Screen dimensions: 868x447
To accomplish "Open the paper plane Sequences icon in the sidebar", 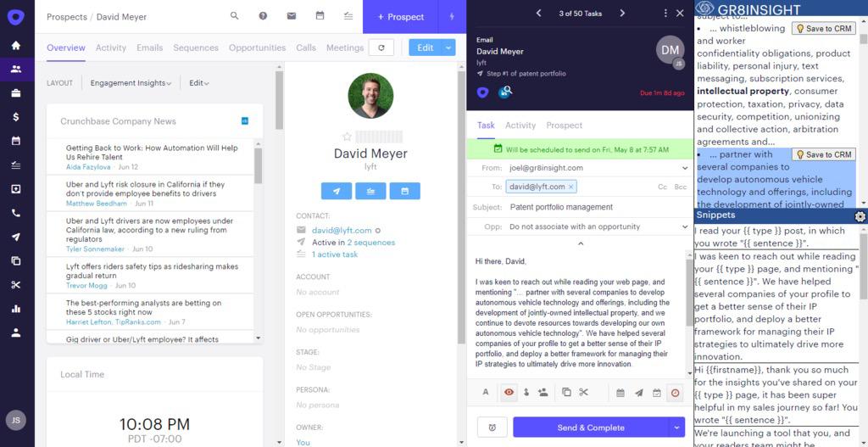I will [x=16, y=237].
